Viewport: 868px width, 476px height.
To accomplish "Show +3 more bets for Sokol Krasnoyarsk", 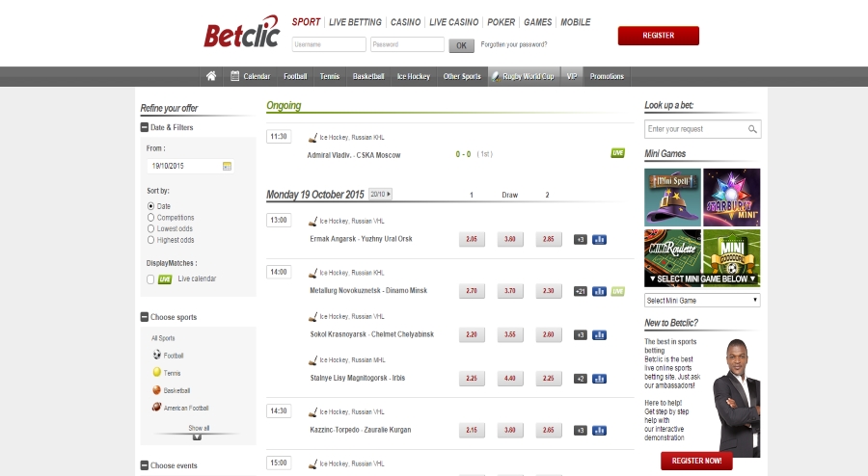I will [x=581, y=335].
